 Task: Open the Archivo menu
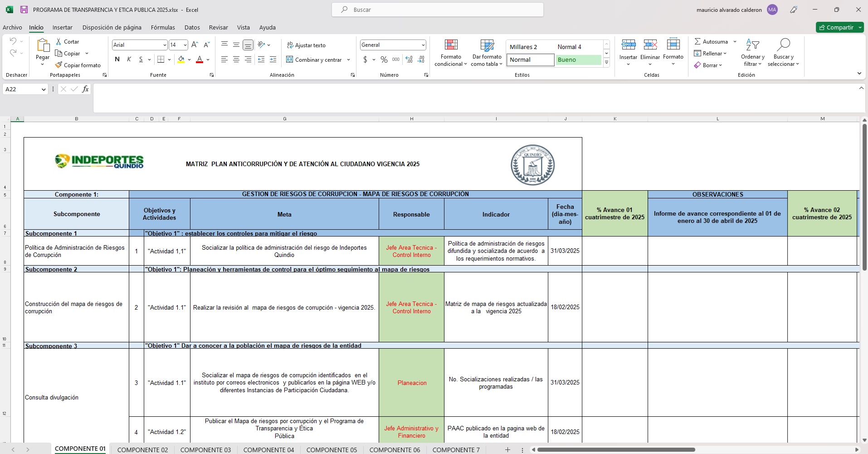(12, 27)
